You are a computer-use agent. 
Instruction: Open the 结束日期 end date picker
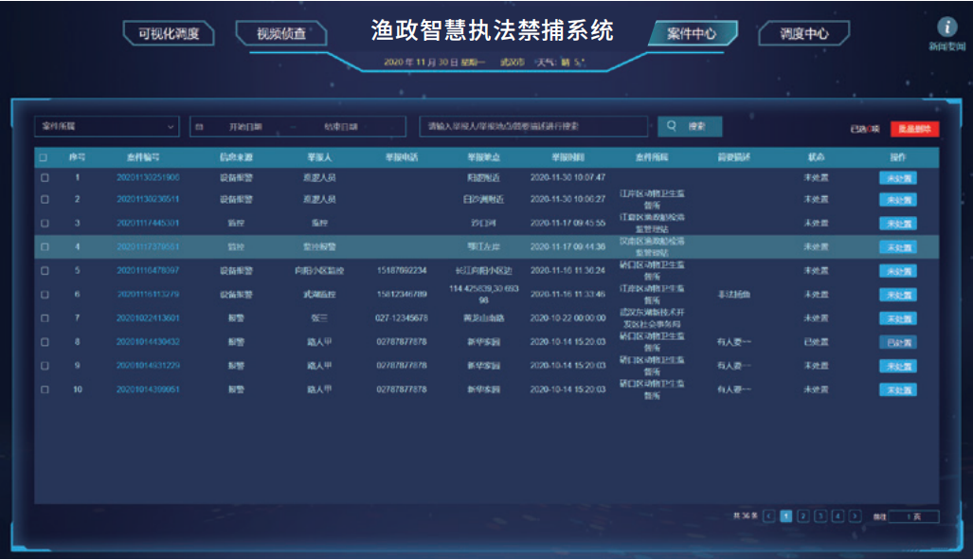click(x=340, y=127)
